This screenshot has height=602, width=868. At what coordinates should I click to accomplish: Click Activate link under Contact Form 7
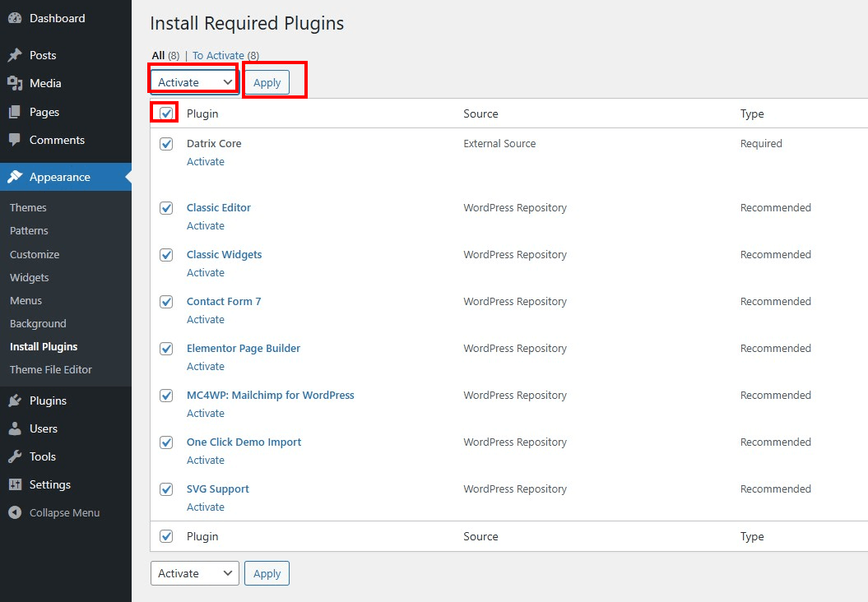(206, 320)
